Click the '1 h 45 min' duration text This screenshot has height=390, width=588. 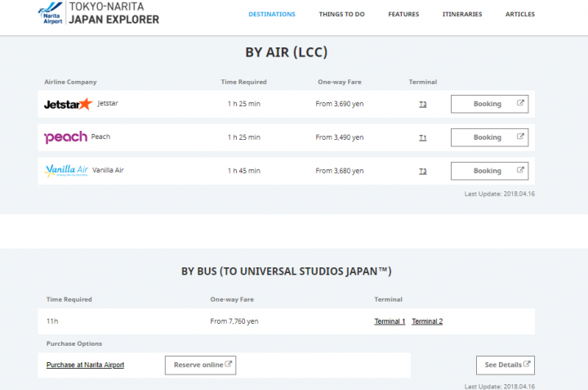(x=243, y=171)
